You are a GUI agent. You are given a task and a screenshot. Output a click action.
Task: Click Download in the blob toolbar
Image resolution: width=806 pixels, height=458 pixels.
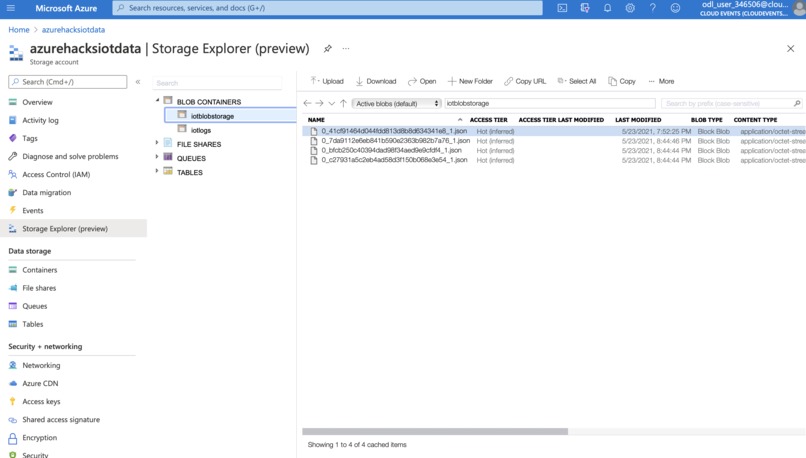376,81
